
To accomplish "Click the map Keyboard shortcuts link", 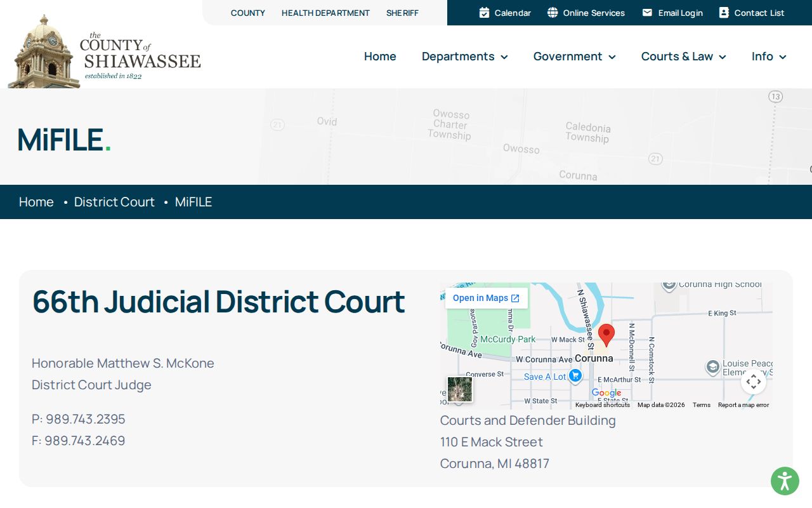I will [x=603, y=405].
